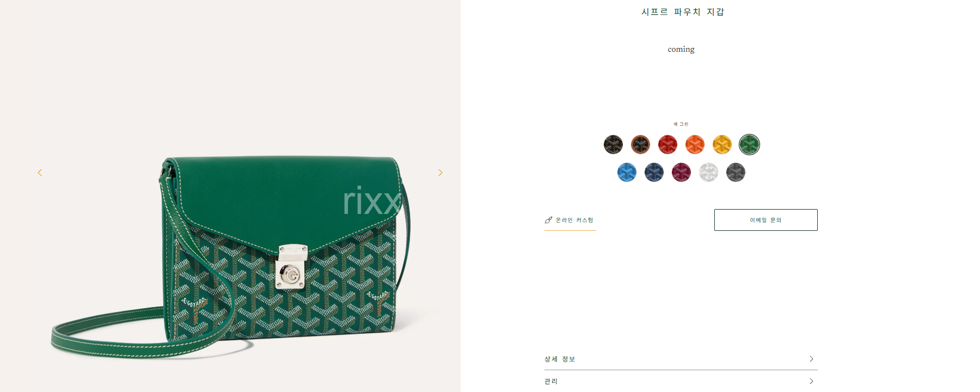Expand the 상세 정보 section
This screenshot has width=980, height=392.
point(681,359)
